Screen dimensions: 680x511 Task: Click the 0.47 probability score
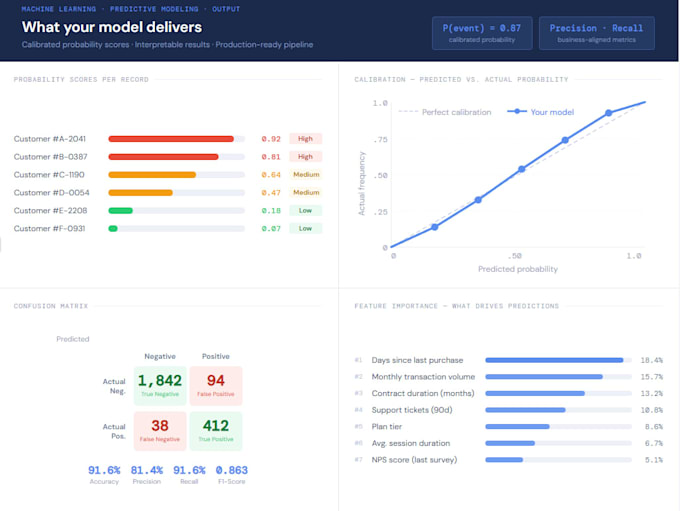[271, 193]
